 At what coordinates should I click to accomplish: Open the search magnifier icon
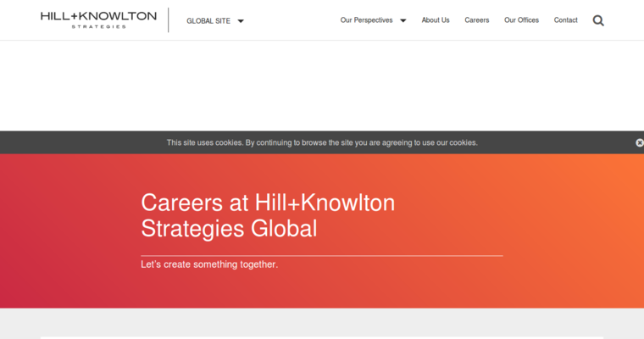coord(598,20)
